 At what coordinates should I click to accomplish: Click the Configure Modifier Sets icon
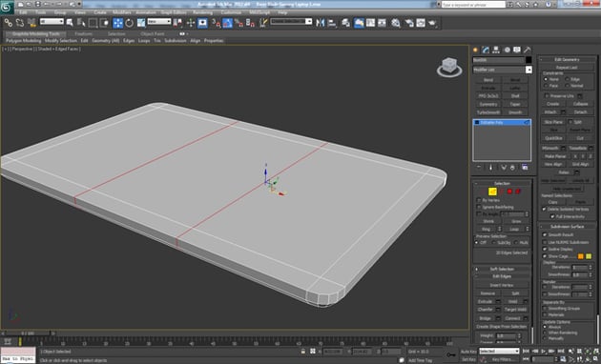tap(525, 168)
